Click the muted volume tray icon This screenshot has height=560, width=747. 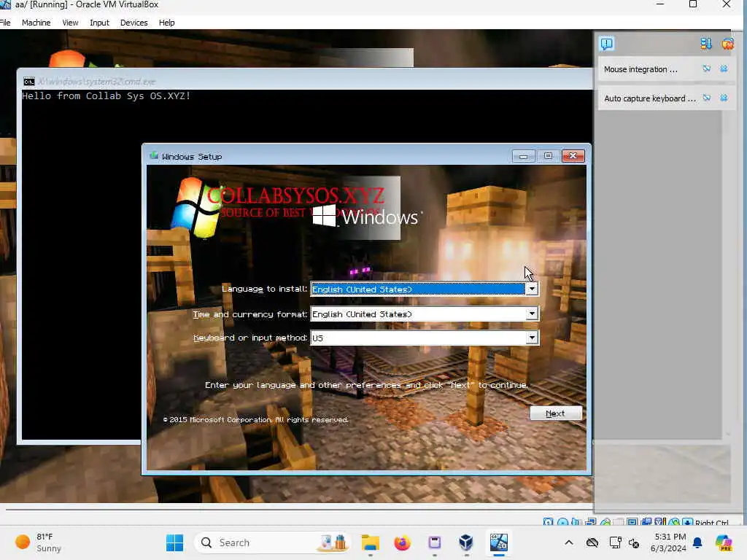(634, 542)
